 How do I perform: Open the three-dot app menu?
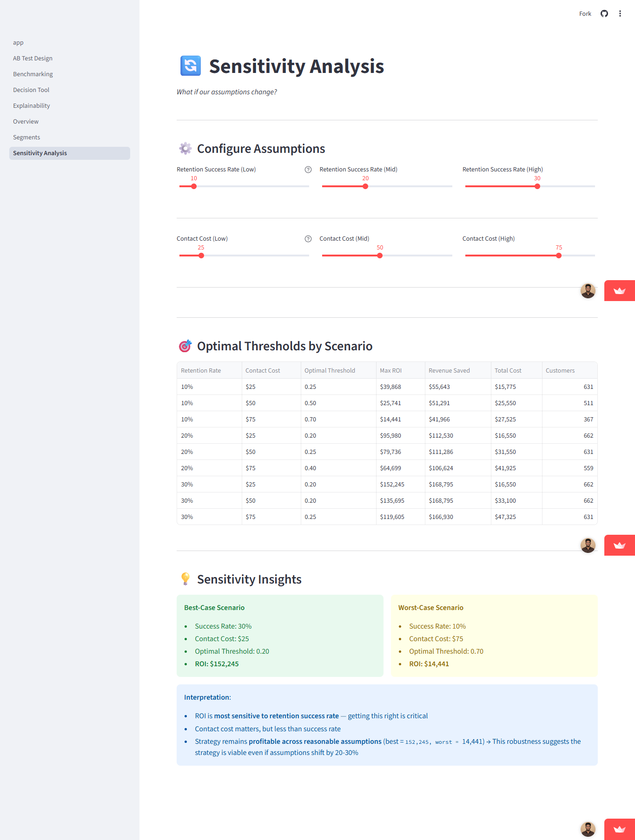[x=620, y=13]
